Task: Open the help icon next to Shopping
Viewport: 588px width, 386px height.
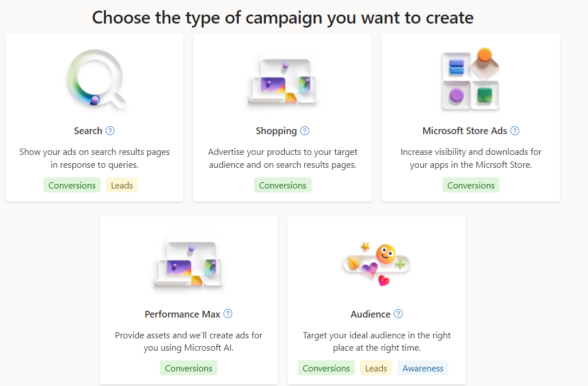Action: click(x=305, y=131)
